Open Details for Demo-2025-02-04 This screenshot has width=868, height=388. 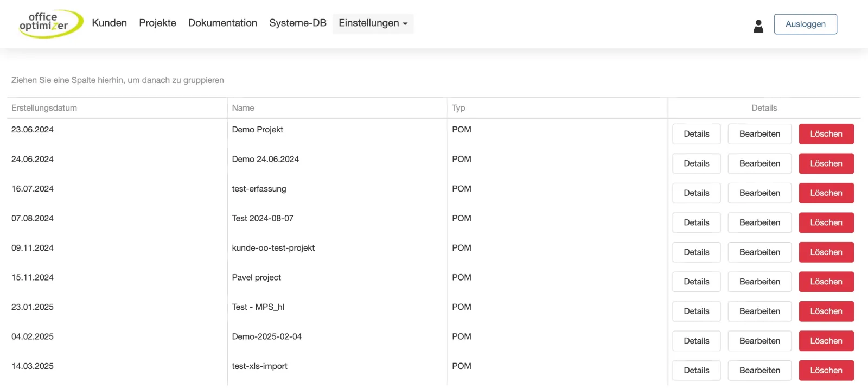(x=696, y=341)
